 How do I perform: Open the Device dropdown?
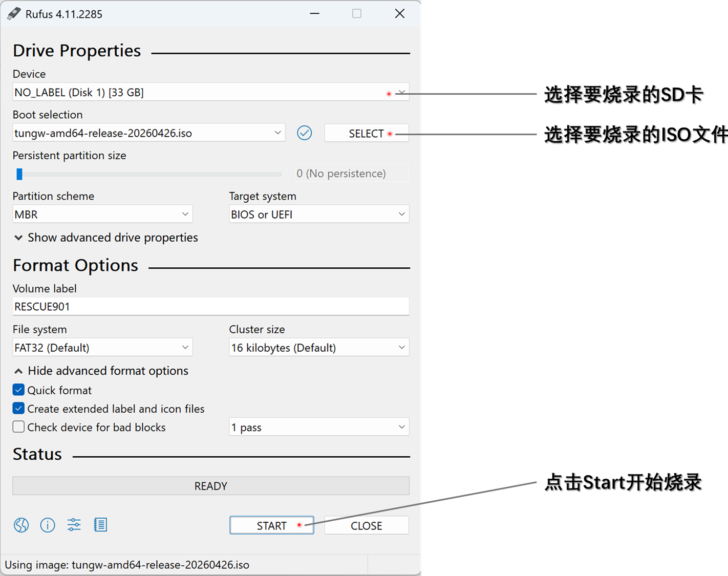211,92
